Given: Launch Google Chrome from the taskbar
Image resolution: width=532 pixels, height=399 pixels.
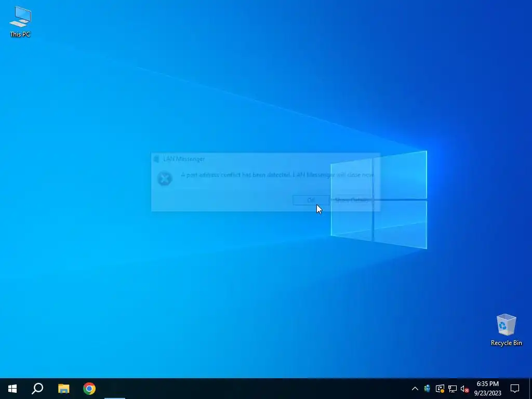Looking at the screenshot, I should [x=89, y=389].
